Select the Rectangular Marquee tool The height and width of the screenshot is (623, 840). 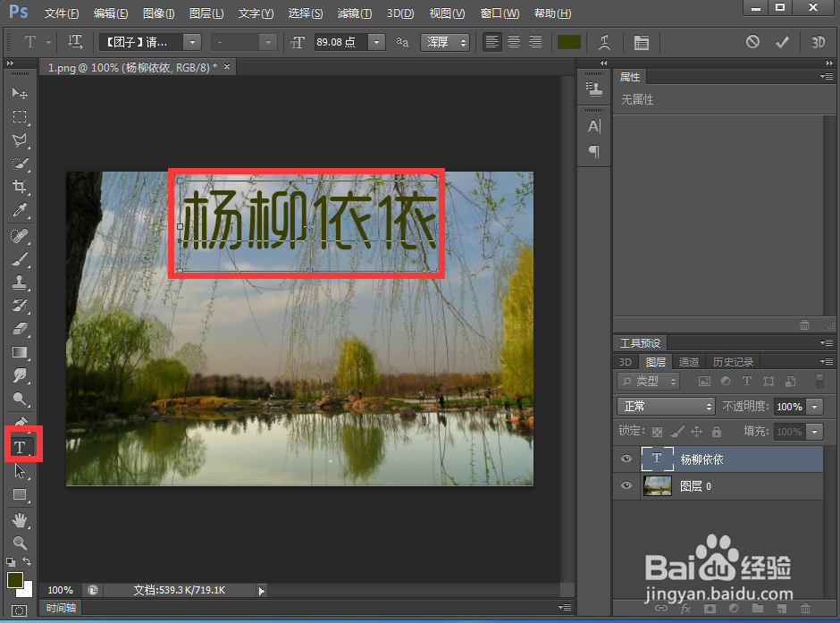[21, 116]
